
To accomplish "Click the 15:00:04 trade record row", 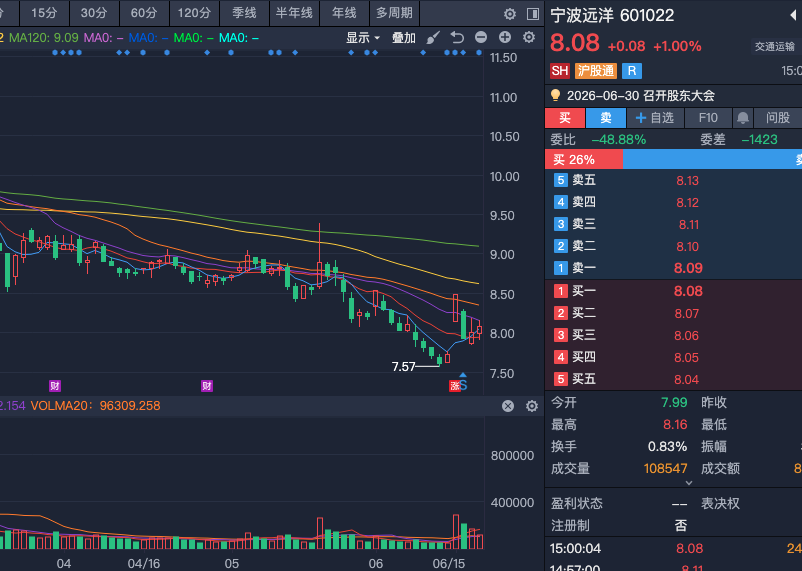I will [674, 548].
